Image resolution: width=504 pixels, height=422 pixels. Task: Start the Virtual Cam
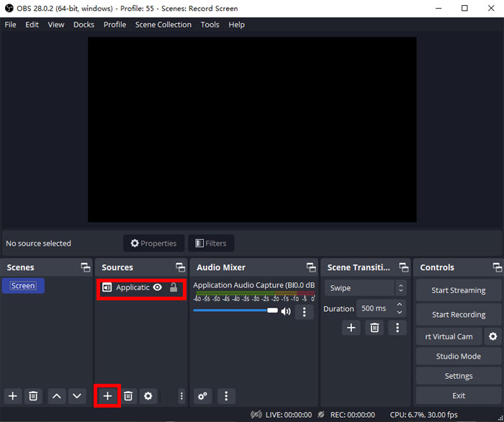click(x=449, y=336)
